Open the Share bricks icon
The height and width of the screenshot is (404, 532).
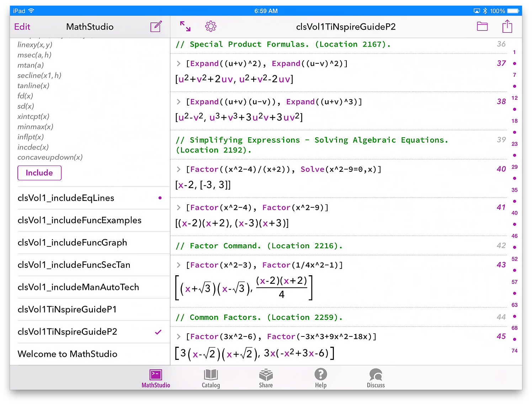point(266,378)
